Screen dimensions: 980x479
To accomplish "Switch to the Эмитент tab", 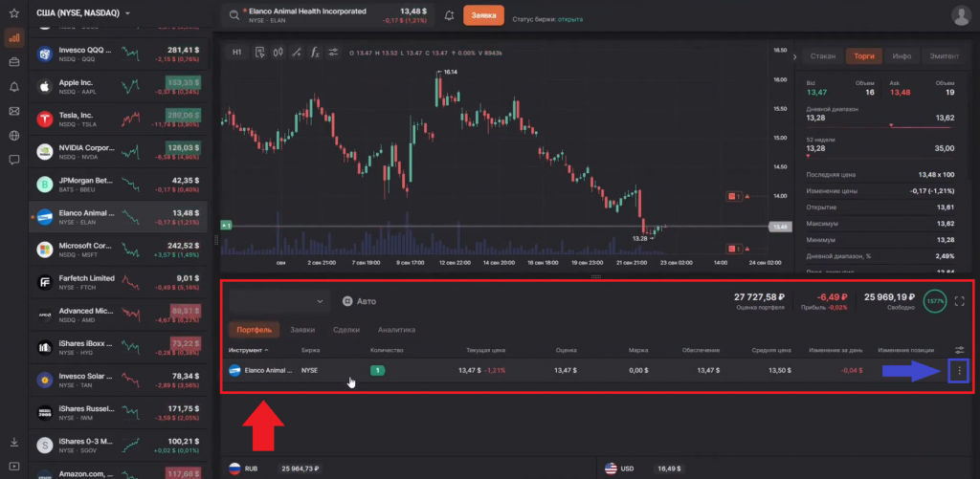I will tap(944, 56).
